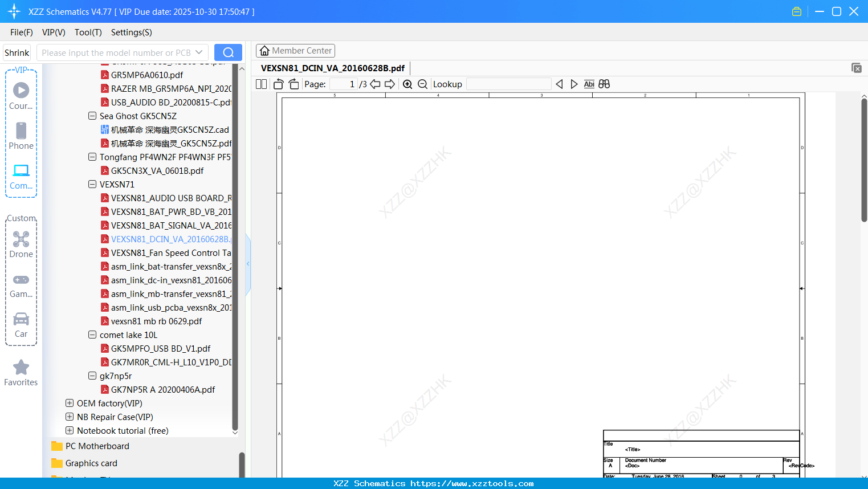Close the document tab panel icon
This screenshot has width=868, height=489.
(x=856, y=68)
